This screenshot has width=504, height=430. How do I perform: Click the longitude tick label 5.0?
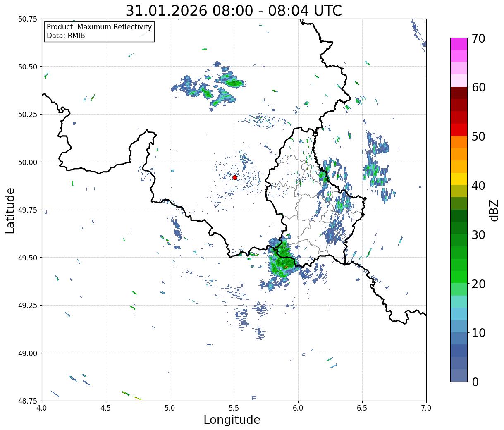[170, 408]
